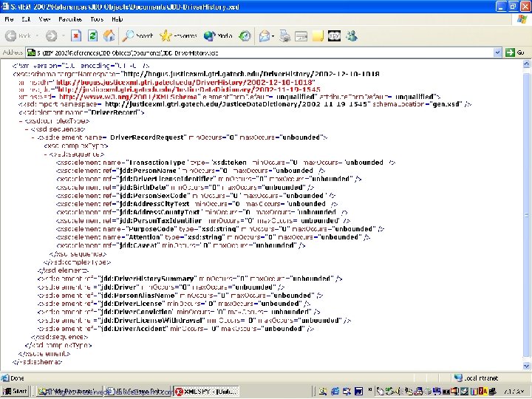Click the vertical scrollbar up arrow

tap(526, 64)
